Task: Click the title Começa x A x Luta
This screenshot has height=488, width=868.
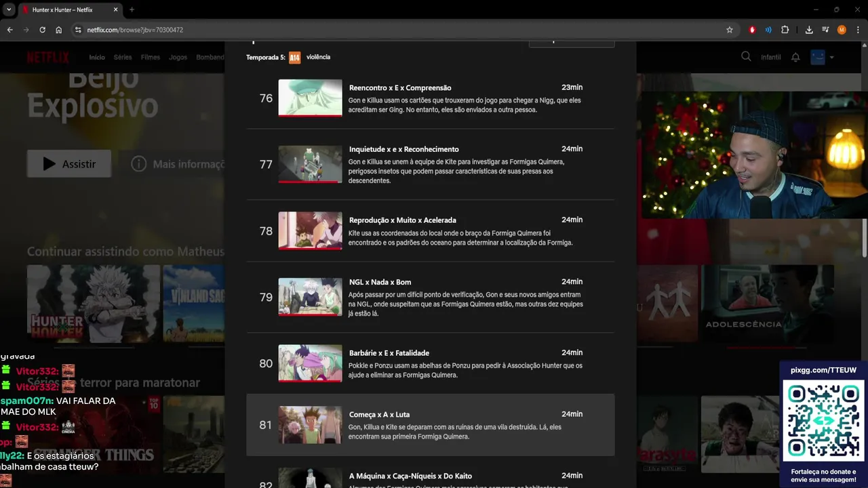Action: pos(379,415)
